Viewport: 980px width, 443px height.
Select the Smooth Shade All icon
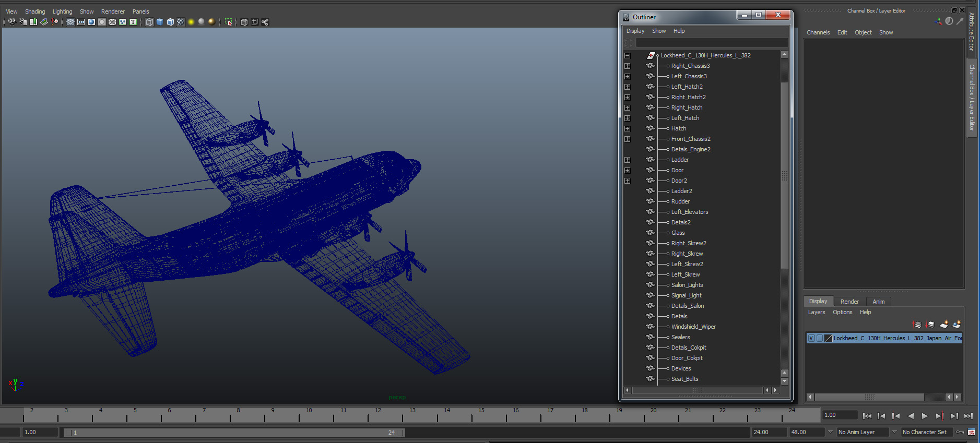pyautogui.click(x=160, y=22)
